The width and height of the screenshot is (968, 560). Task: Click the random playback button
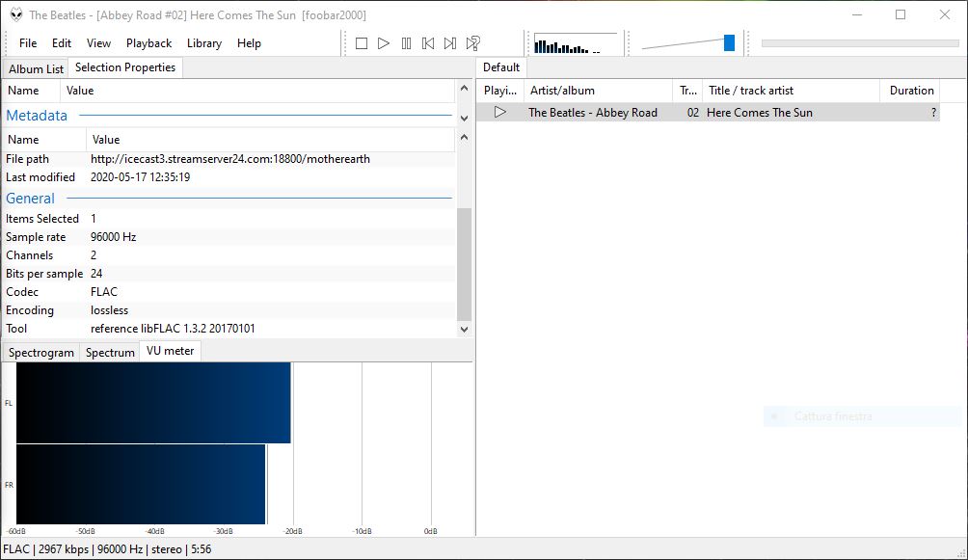[472, 43]
